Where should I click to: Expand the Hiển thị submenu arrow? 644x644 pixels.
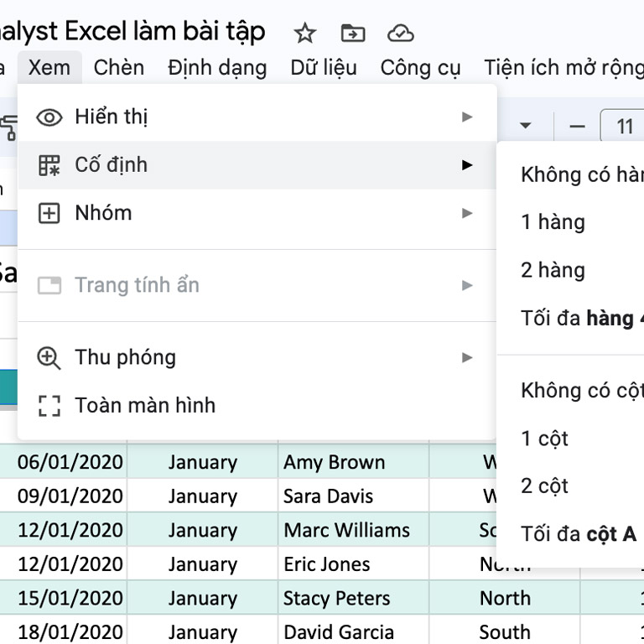pyautogui.click(x=467, y=117)
